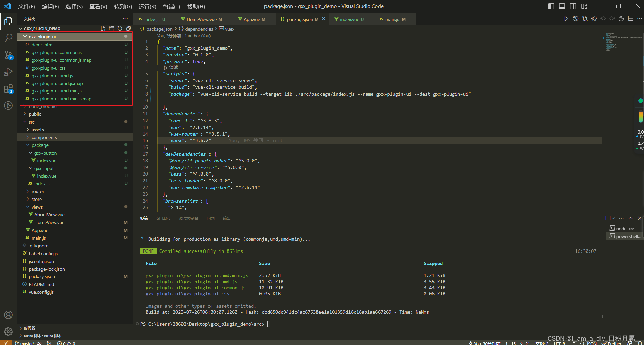Viewport: 644px width, 345px height.
Task: Close the terminal panel
Action: pos(639,218)
